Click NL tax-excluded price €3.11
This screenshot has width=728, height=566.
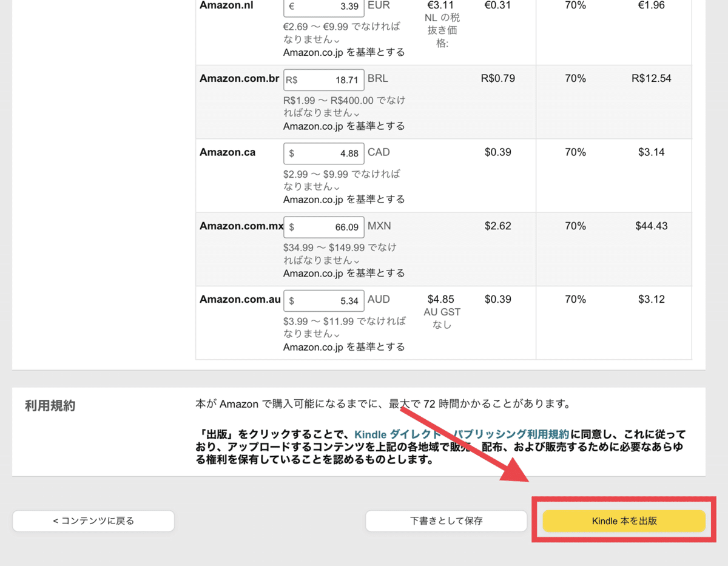[441, 5]
